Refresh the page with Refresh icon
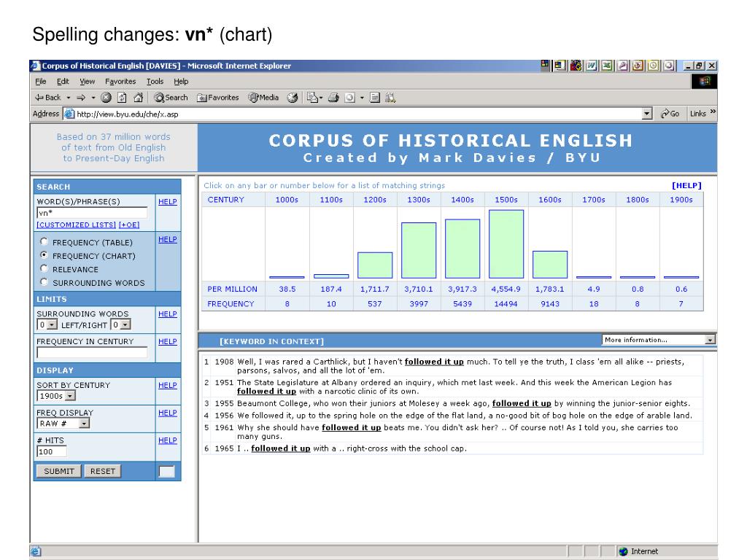 pyautogui.click(x=122, y=98)
